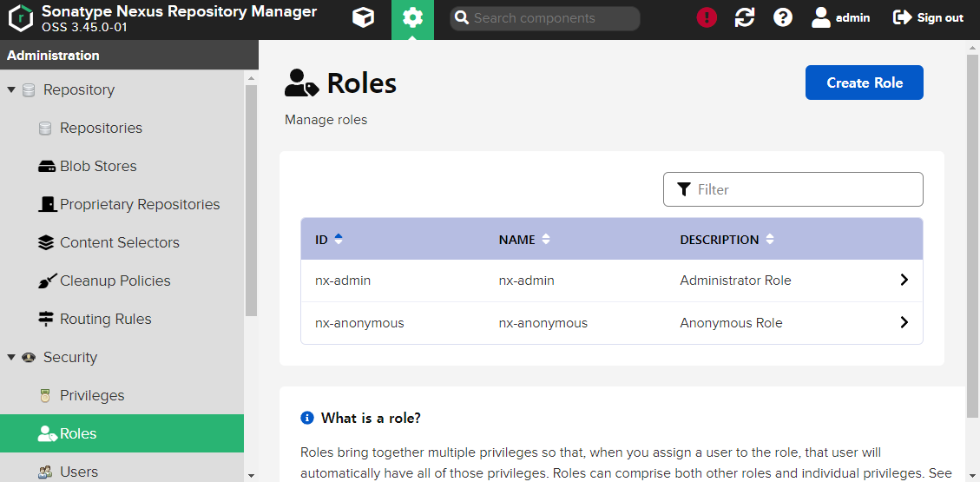Open Cleanup Policies in sidebar
980x482 pixels.
(115, 281)
